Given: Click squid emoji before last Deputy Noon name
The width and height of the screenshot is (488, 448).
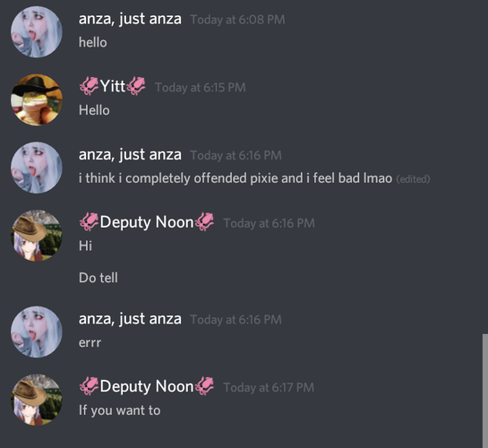Looking at the screenshot, I should coord(89,386).
